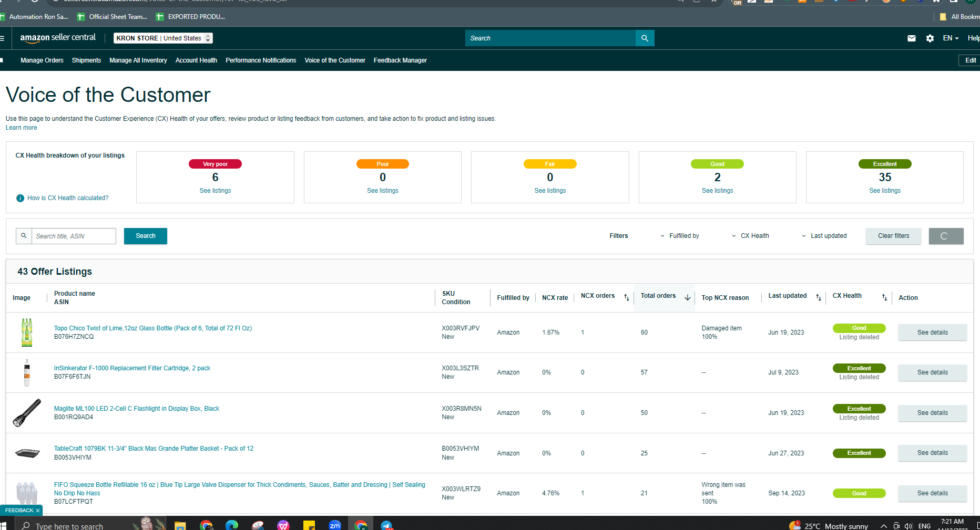
Task: Click the Edit button in navigation bar
Action: (x=971, y=60)
